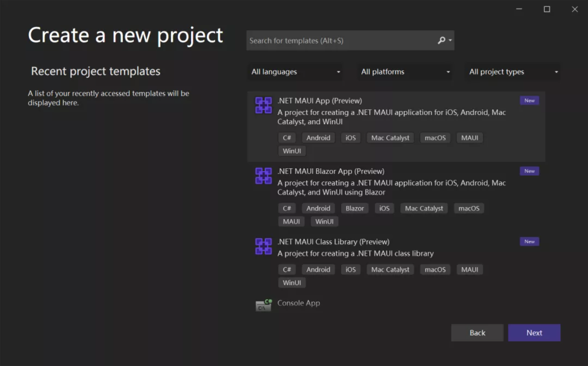Click the New badge on MAUI Blazor App
The image size is (588, 366).
click(x=529, y=171)
